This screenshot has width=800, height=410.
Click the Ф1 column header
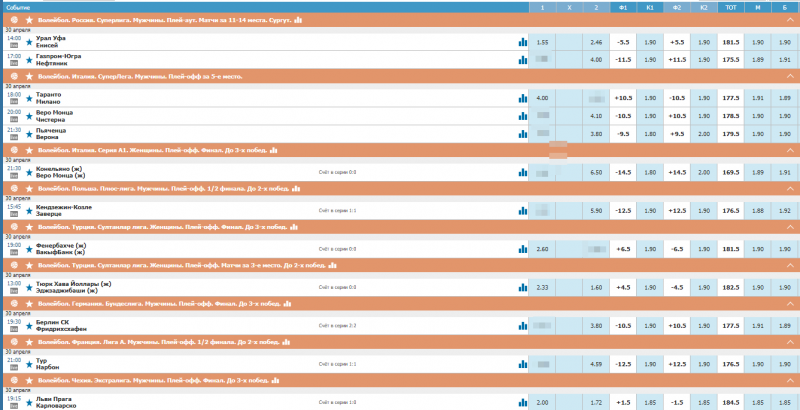pos(623,6)
